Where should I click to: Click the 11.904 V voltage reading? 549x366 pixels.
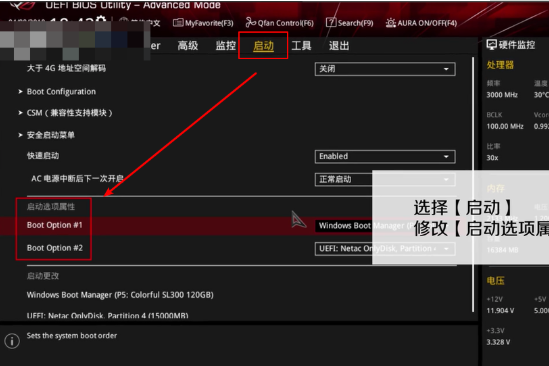coord(500,311)
